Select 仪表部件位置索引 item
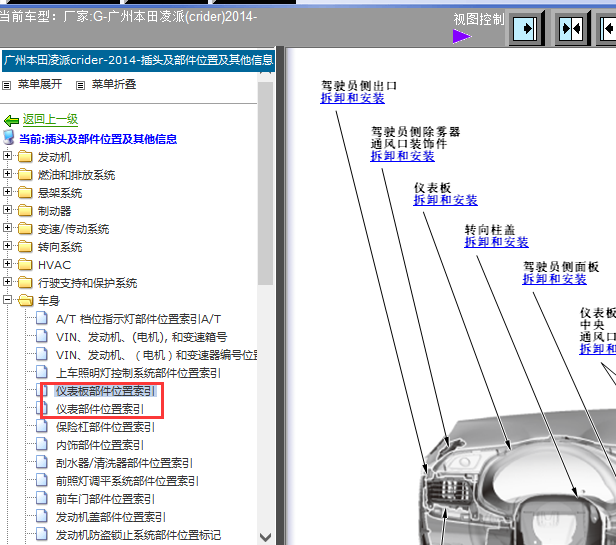Screen dimensions: 616x545 (100, 409)
